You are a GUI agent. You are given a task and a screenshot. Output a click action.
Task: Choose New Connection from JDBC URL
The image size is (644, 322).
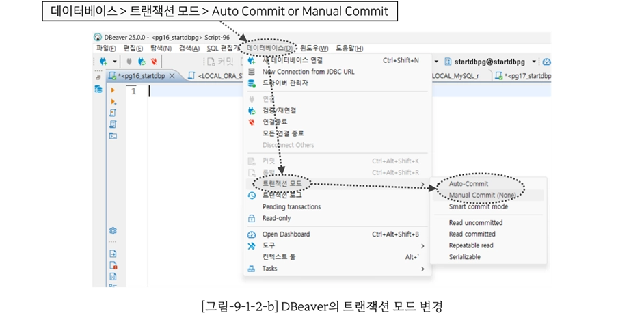[337, 72]
